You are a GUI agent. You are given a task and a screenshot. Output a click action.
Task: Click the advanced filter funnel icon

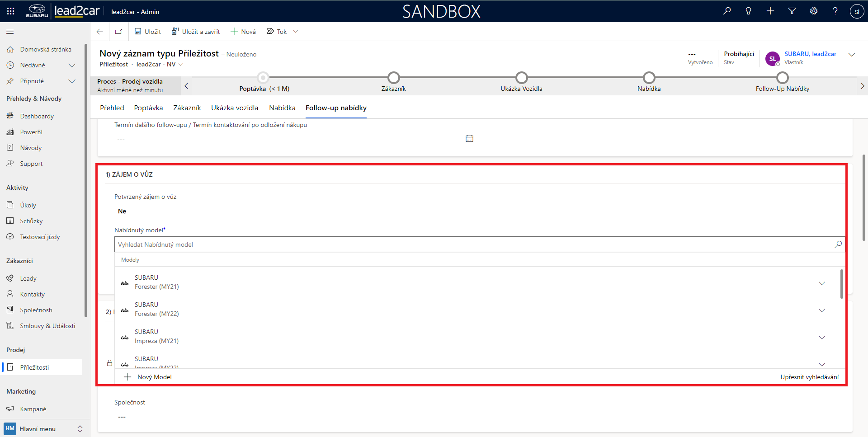(x=792, y=11)
